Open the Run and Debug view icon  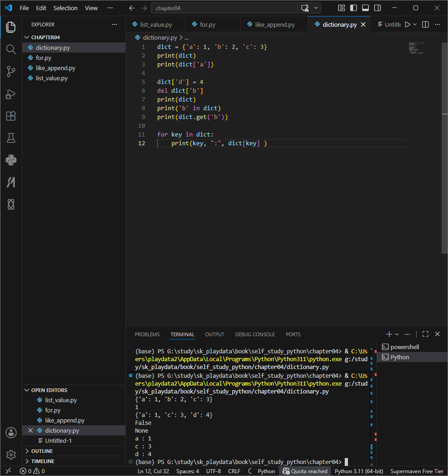point(11,94)
